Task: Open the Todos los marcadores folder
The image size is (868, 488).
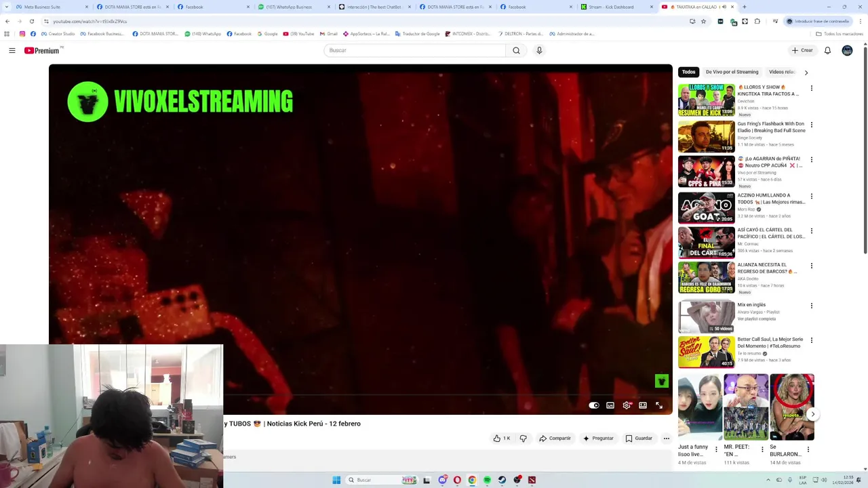Action: [840, 34]
